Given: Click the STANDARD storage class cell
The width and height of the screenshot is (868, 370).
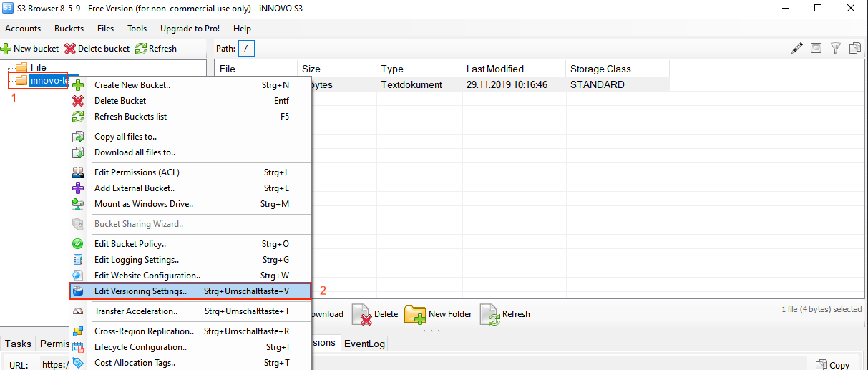Looking at the screenshot, I should [598, 84].
